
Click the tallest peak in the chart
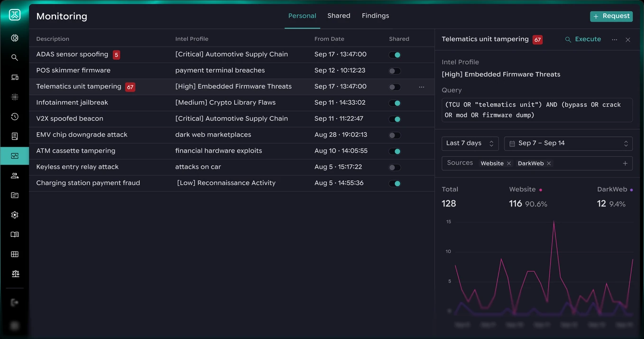(553, 222)
